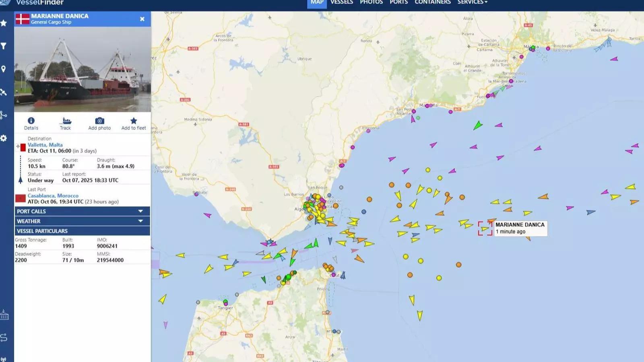Add Marianne Danica to fleet
This screenshot has height=362, width=644.
pyautogui.click(x=134, y=123)
